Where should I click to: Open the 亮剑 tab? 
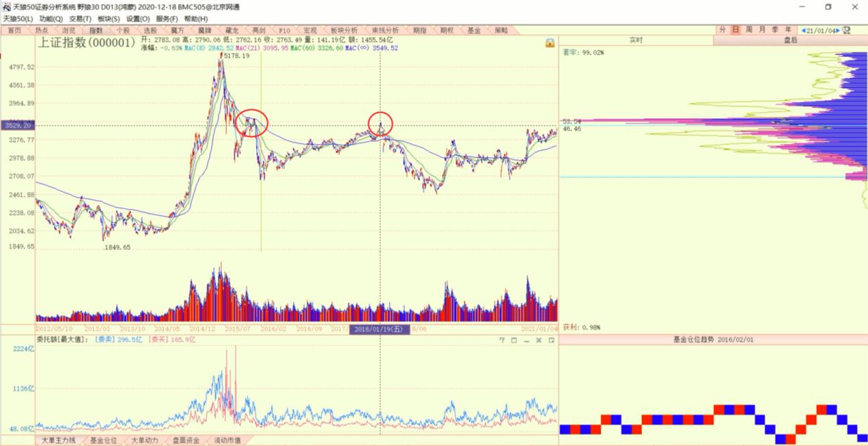[x=258, y=30]
